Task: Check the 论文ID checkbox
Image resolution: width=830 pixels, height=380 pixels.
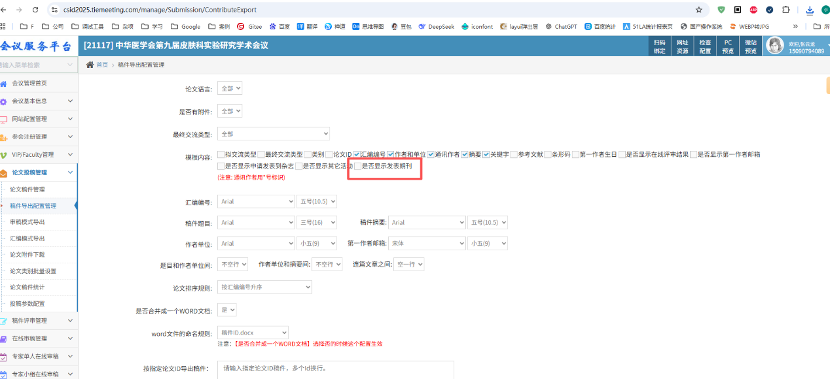Action: 329,155
